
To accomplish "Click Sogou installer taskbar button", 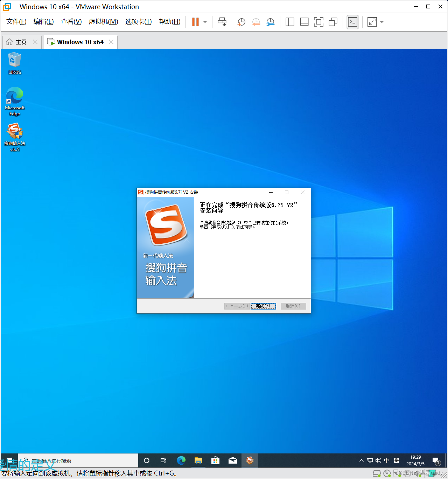I will pos(250,460).
